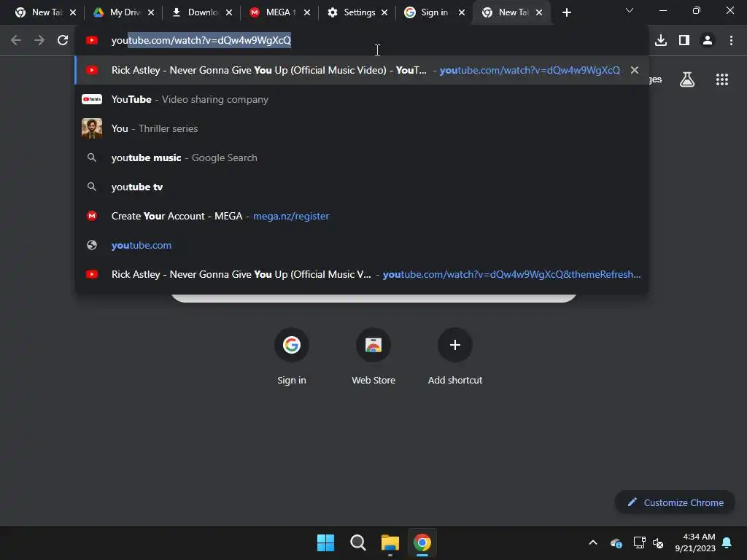Image resolution: width=747 pixels, height=560 pixels.
Task: Click the OneDrive cloud tray icon
Action: [616, 542]
